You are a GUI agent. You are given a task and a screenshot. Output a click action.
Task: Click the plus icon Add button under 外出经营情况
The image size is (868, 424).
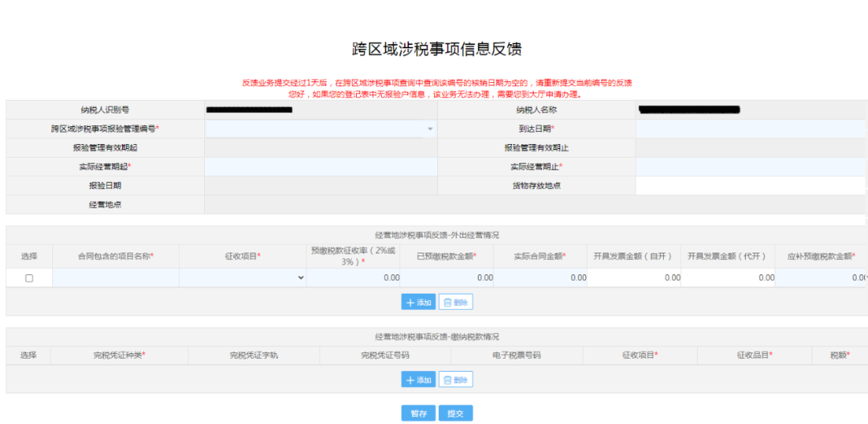pos(418,302)
